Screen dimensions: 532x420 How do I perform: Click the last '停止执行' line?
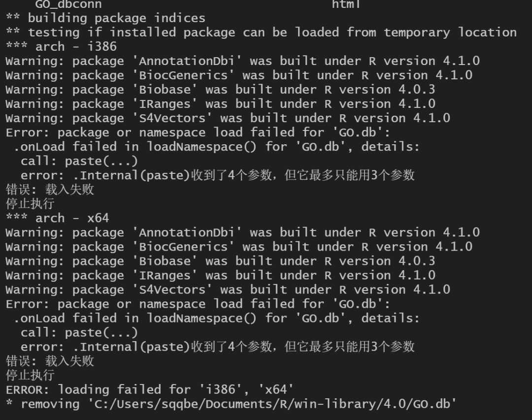(x=30, y=375)
